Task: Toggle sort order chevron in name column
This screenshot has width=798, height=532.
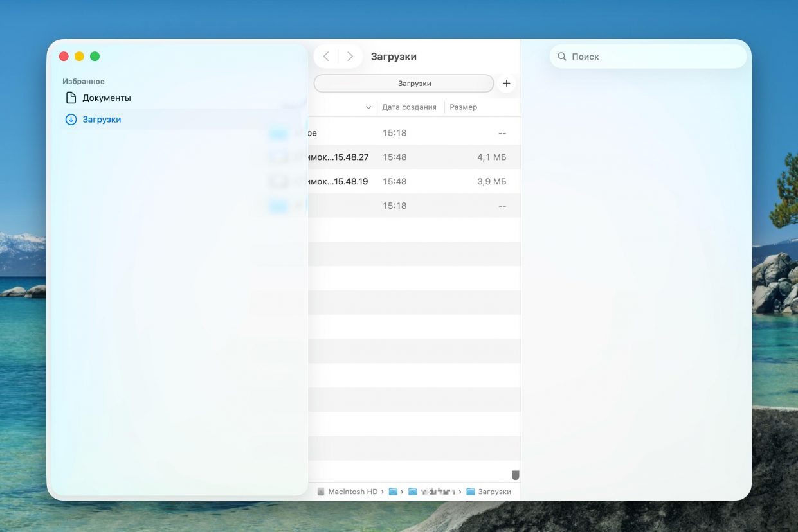Action: pos(368,107)
